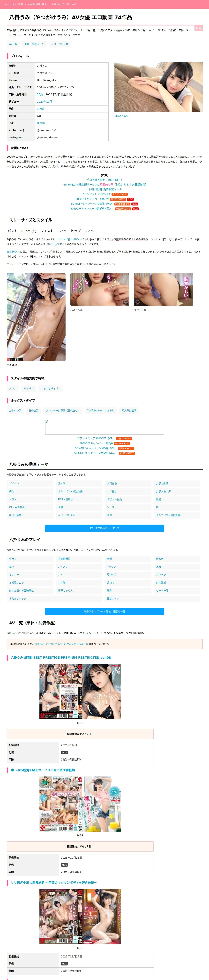Select the AV一覧 tab button

(x=13, y=44)
